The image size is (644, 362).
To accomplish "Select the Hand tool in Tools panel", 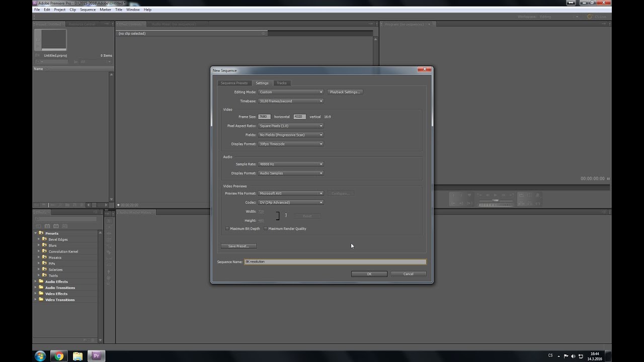I will [108, 278].
